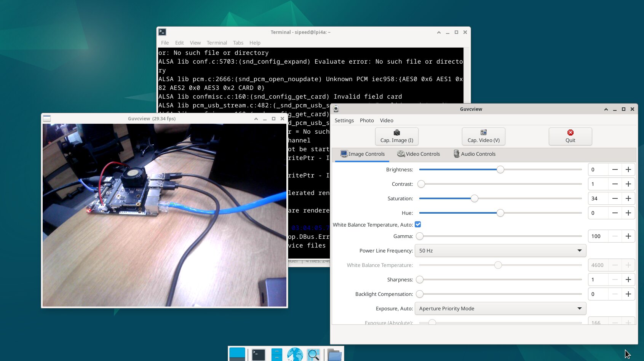Click the webcam preview image in Guvcview
Image resolution: width=644 pixels, height=361 pixels.
coord(165,215)
